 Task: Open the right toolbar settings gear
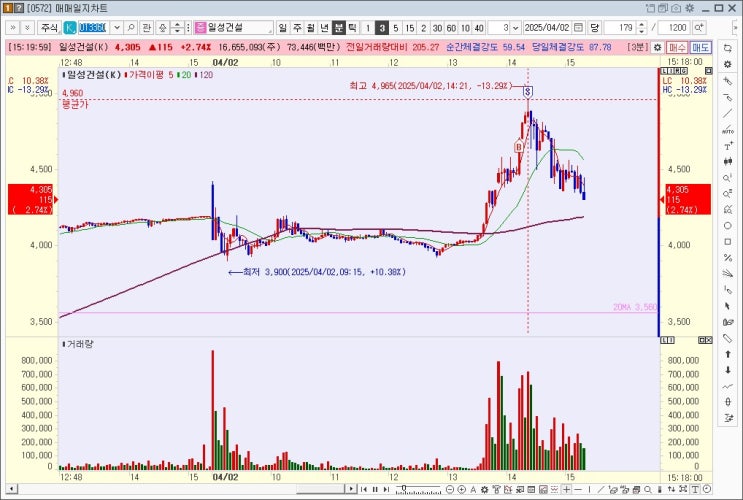pos(728,64)
